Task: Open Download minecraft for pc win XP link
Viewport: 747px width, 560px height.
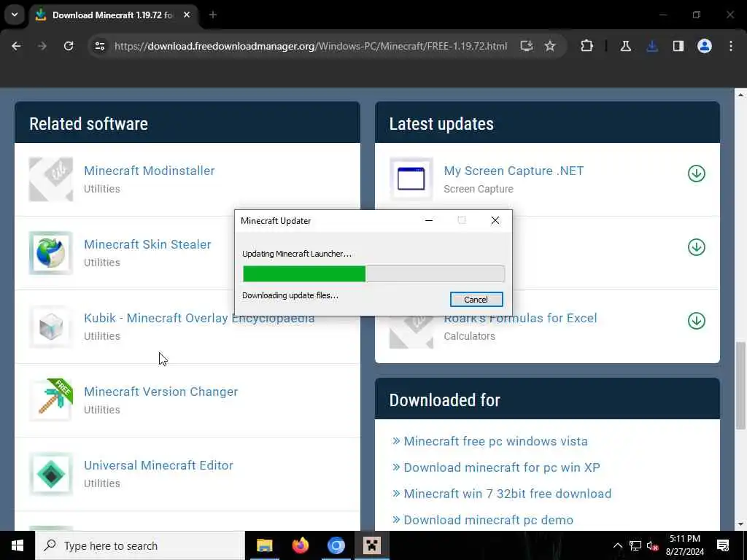Action: click(x=502, y=467)
